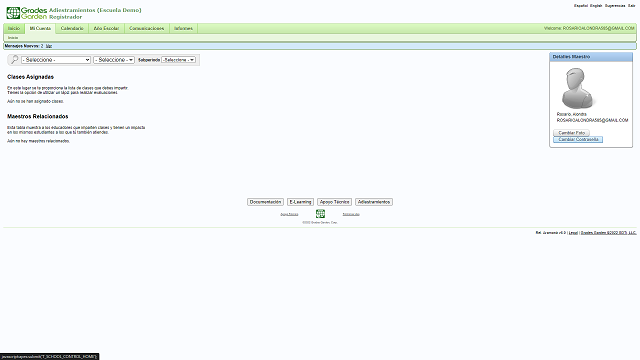Open the second narrow Seleccione dropdown
Screen dimensions: 640x360
pyautogui.click(x=114, y=60)
